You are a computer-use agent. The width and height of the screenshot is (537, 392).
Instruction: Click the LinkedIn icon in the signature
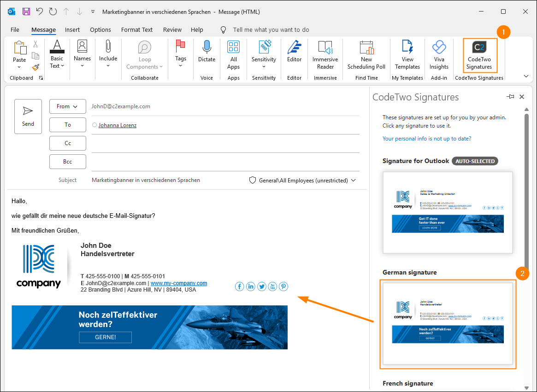pyautogui.click(x=251, y=287)
